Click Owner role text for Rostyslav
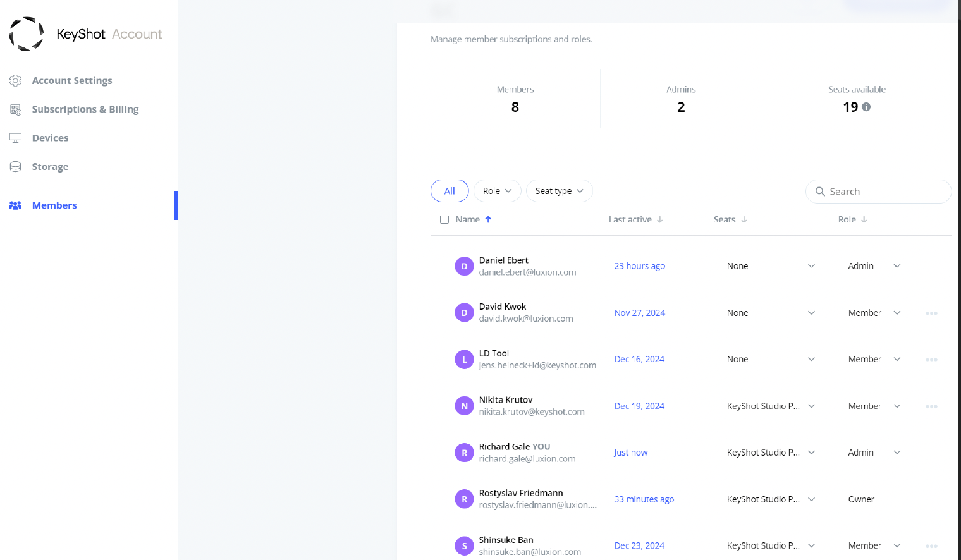 click(861, 499)
